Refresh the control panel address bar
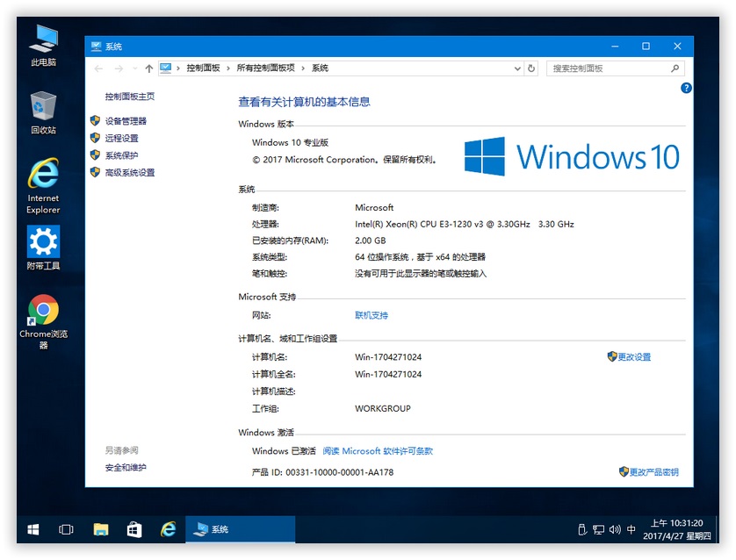This screenshot has height=560, width=736. [531, 68]
